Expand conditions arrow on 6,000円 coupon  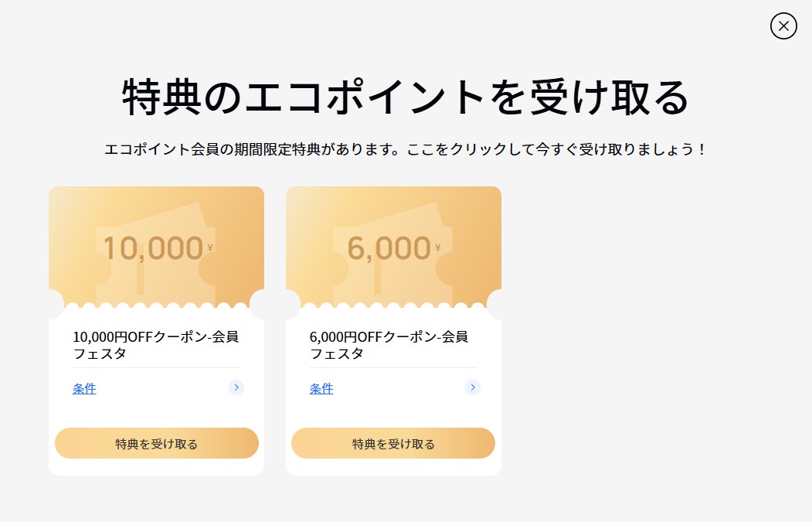pyautogui.click(x=472, y=387)
